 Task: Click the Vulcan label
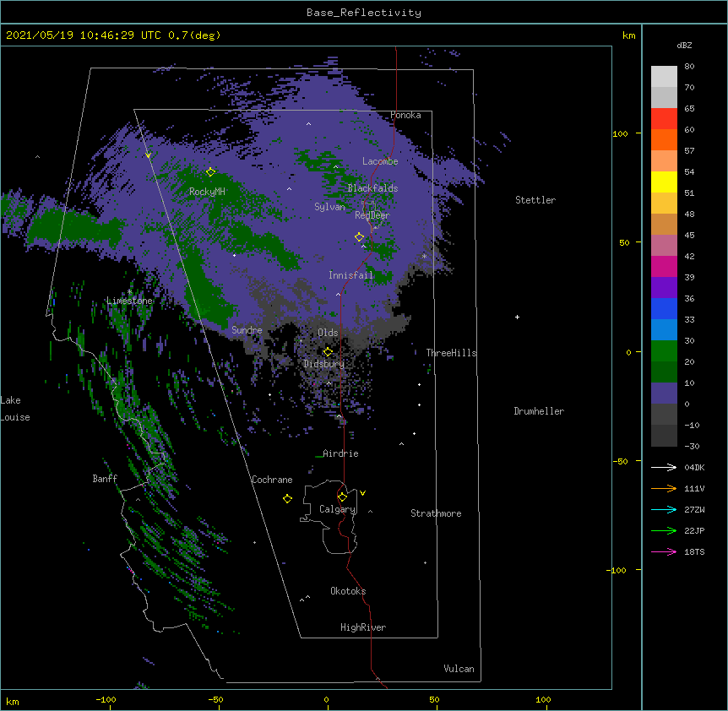pos(459,669)
